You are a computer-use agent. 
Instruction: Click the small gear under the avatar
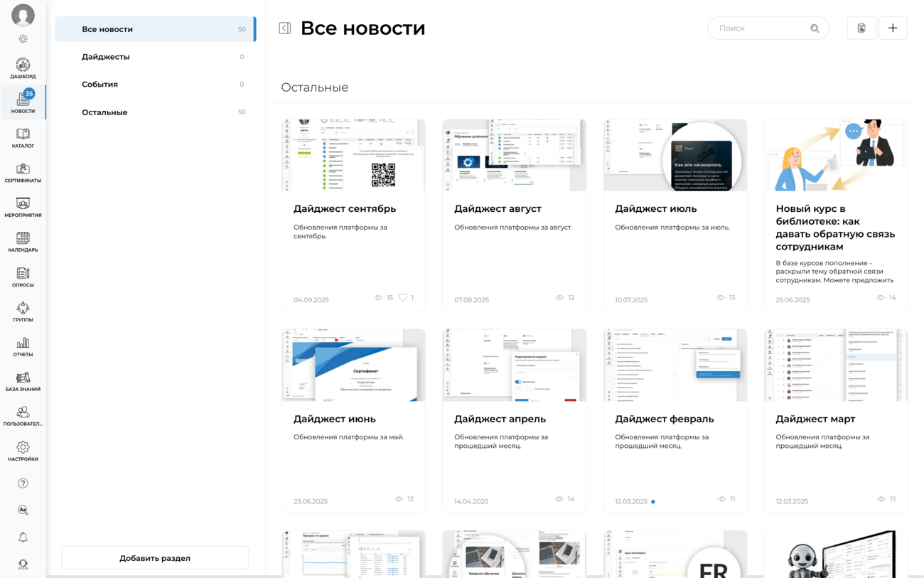(x=23, y=39)
